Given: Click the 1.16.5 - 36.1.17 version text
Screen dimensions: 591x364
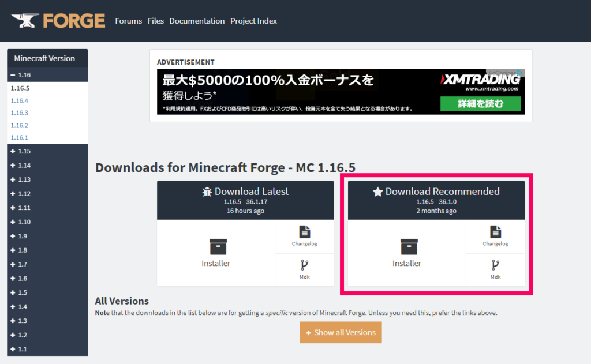Looking at the screenshot, I should point(245,201).
